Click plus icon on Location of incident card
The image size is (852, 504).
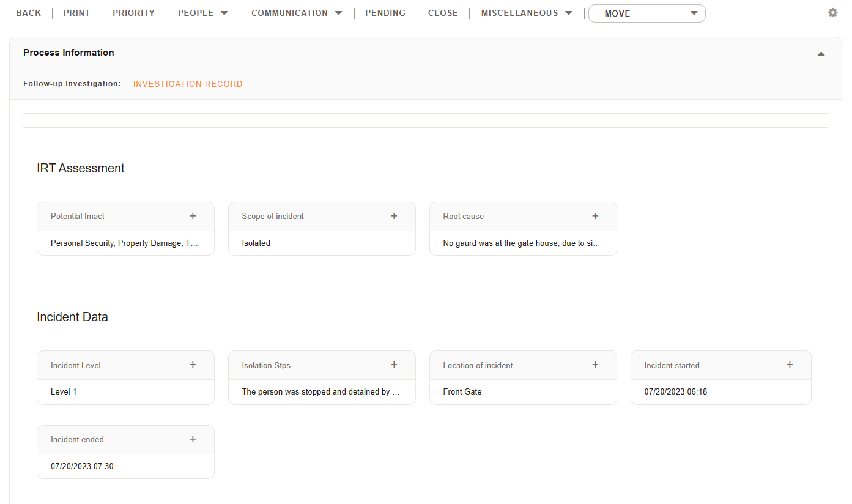pyautogui.click(x=595, y=365)
